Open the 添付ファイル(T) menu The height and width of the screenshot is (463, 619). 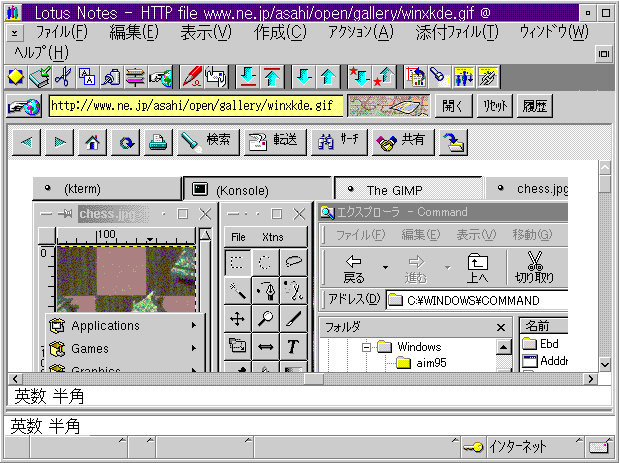(457, 32)
